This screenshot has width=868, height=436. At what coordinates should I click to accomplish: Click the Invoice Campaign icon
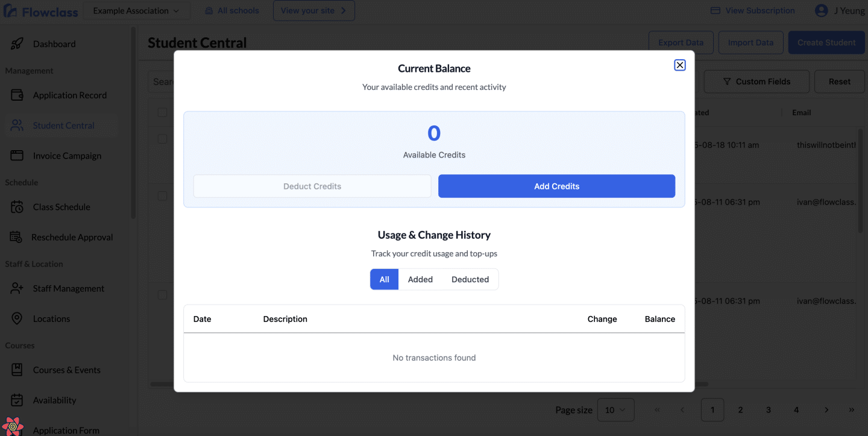tap(17, 156)
